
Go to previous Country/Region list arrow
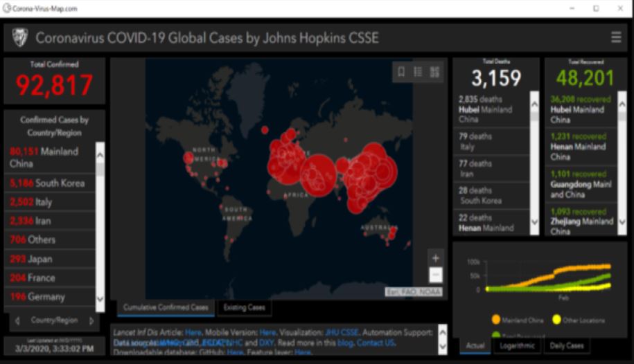point(17,321)
